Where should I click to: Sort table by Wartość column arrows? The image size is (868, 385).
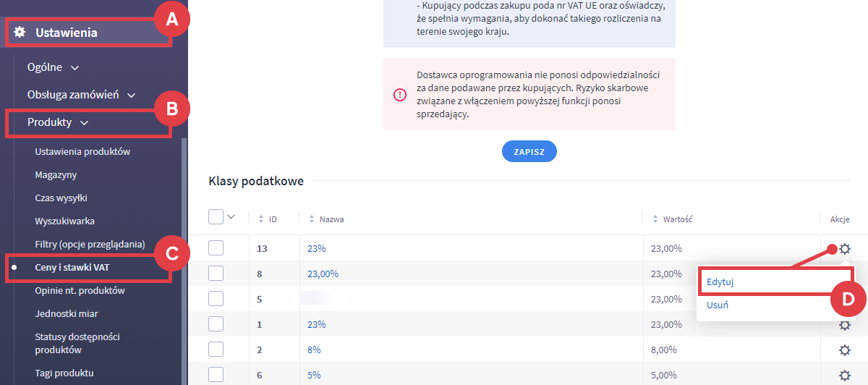coord(655,219)
